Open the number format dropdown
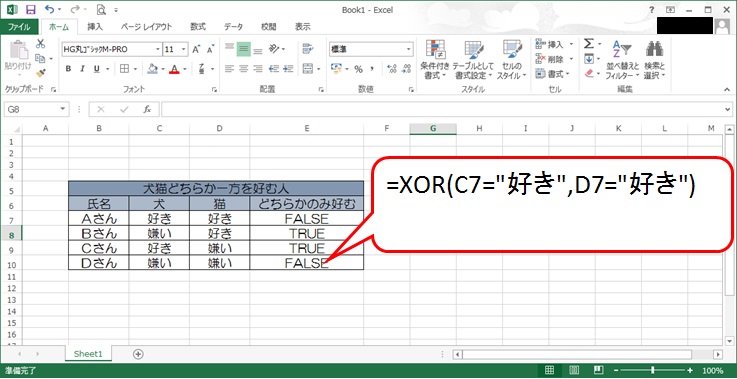 click(x=408, y=49)
